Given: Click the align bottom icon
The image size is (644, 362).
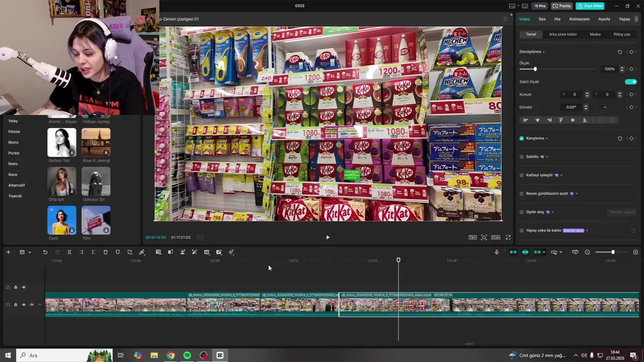Looking at the screenshot, I should (x=585, y=120).
